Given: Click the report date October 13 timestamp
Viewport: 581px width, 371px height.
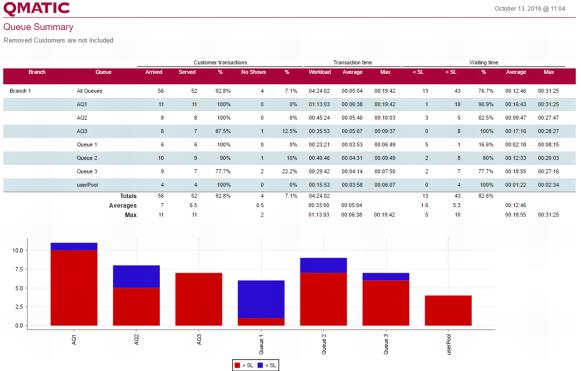Looking at the screenshot, I should click(x=530, y=9).
